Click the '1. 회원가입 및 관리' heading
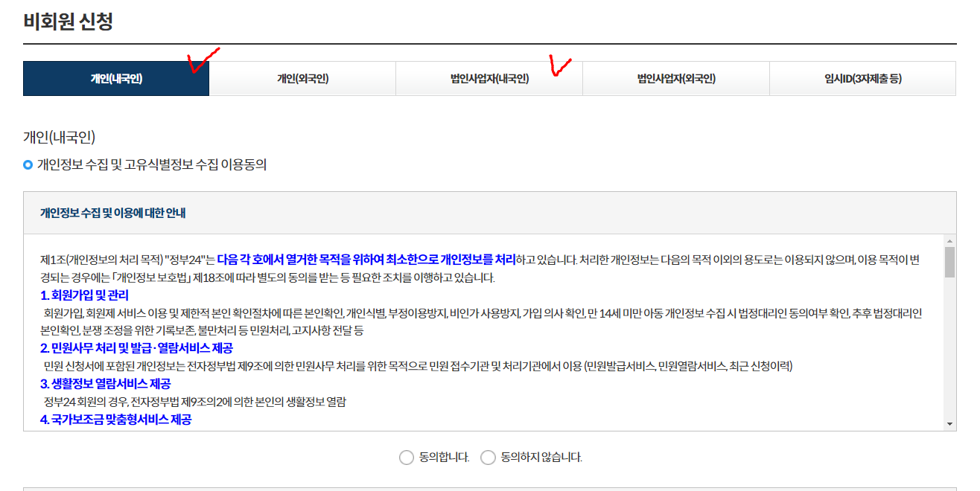The height and width of the screenshot is (491, 980). click(86, 295)
